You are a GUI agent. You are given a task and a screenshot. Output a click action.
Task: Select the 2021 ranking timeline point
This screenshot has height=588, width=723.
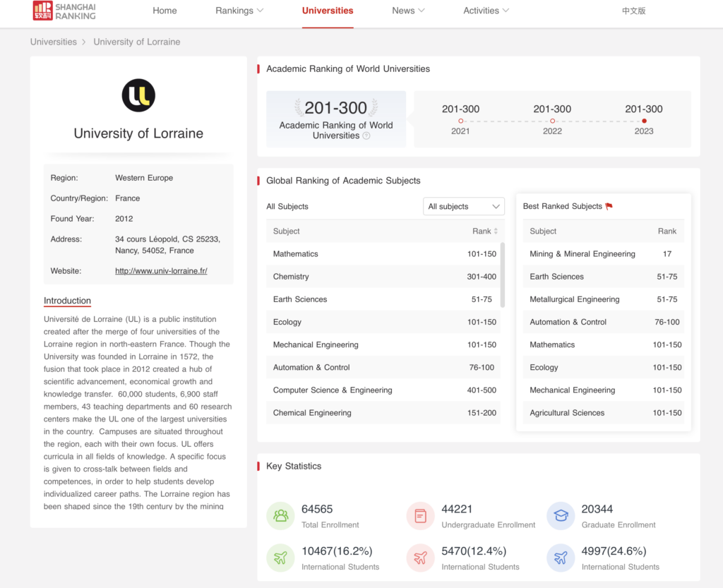pos(460,121)
